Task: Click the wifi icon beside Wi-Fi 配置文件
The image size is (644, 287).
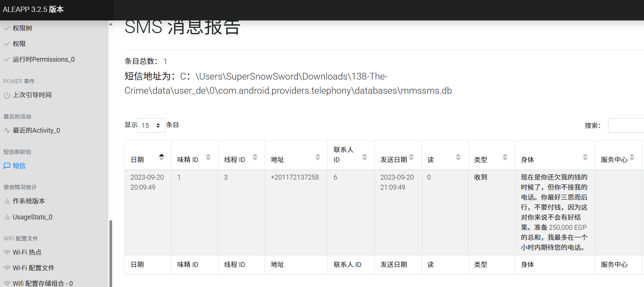Action: [x=7, y=268]
